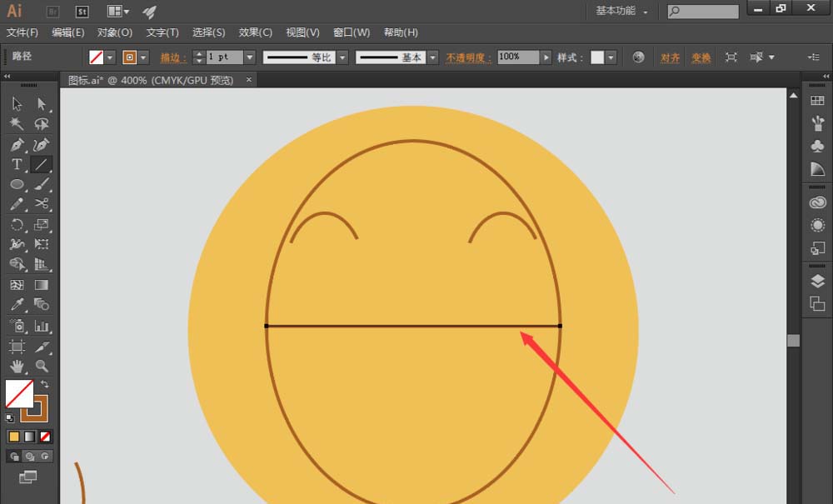Select the Line Segment tool
The width and height of the screenshot is (833, 504).
point(42,165)
